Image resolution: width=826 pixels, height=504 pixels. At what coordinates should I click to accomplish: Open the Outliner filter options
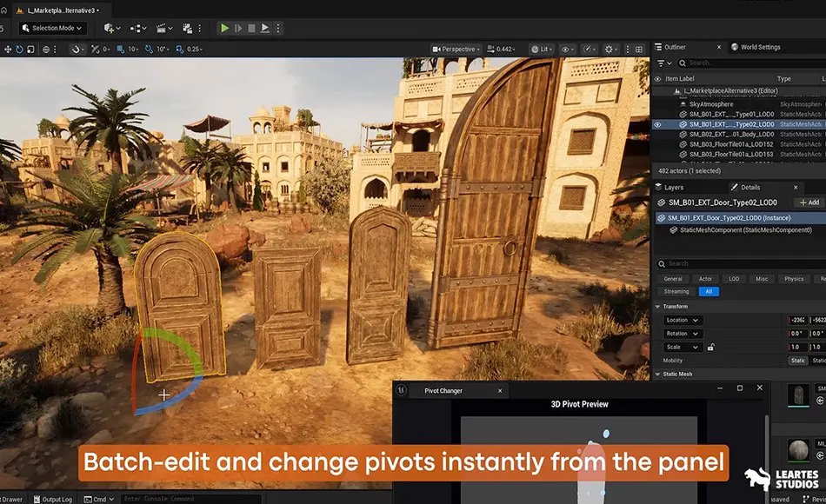coord(663,63)
